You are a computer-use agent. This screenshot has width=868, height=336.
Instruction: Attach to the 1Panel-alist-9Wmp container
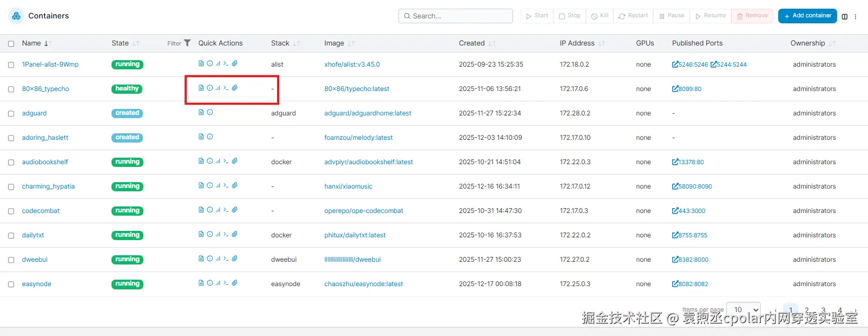point(235,63)
